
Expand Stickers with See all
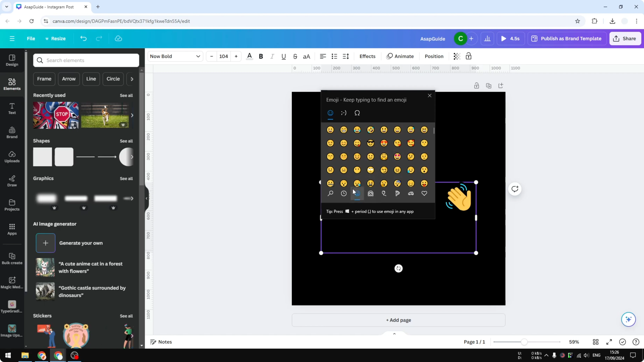point(126,316)
